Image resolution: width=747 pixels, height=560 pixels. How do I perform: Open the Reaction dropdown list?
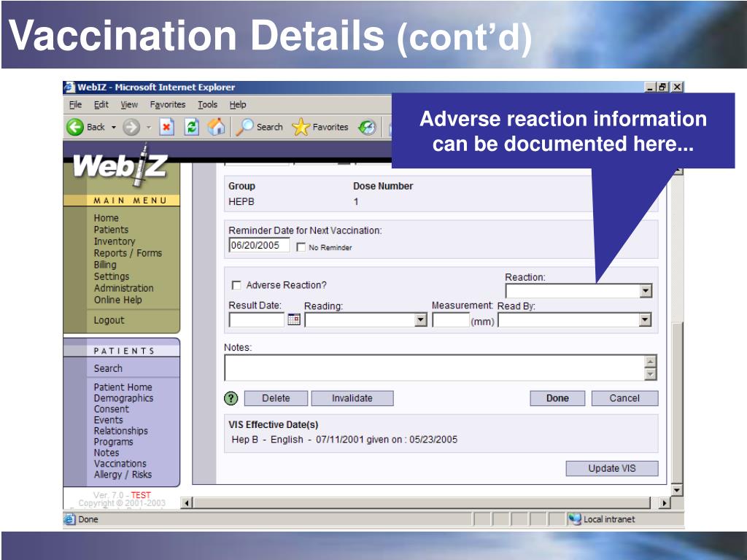point(646,290)
